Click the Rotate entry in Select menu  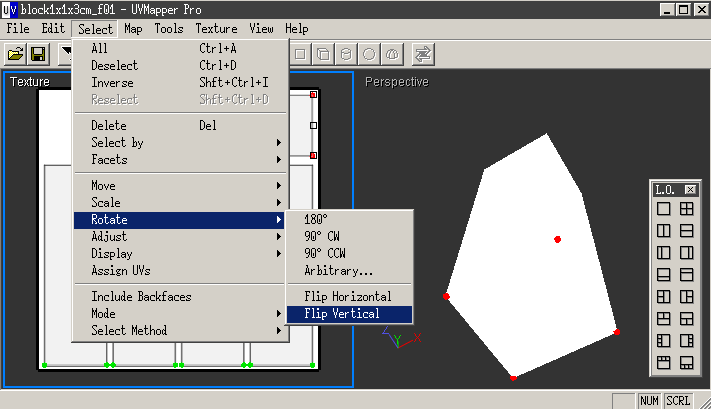coord(180,220)
